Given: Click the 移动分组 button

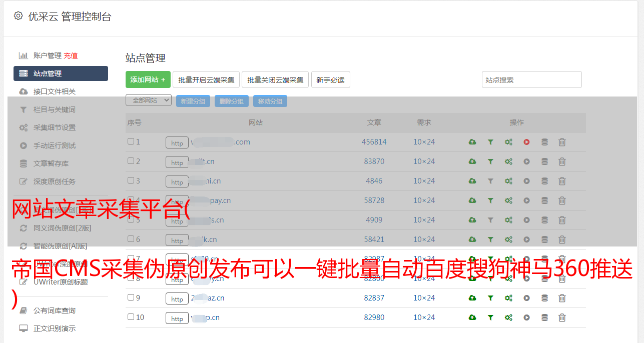Looking at the screenshot, I should (270, 101).
